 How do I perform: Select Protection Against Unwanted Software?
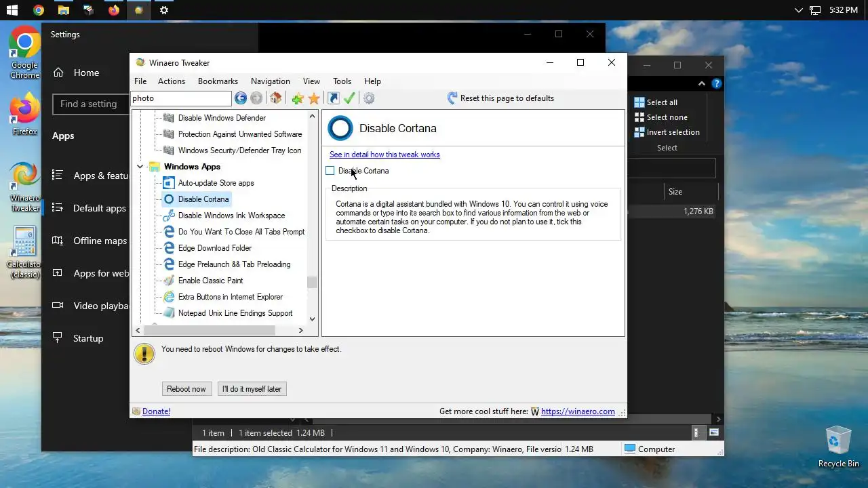[239, 134]
